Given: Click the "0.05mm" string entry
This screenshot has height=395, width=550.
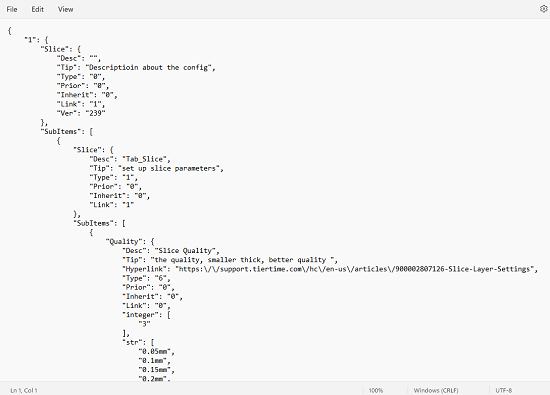Looking at the screenshot, I should pos(154,352).
